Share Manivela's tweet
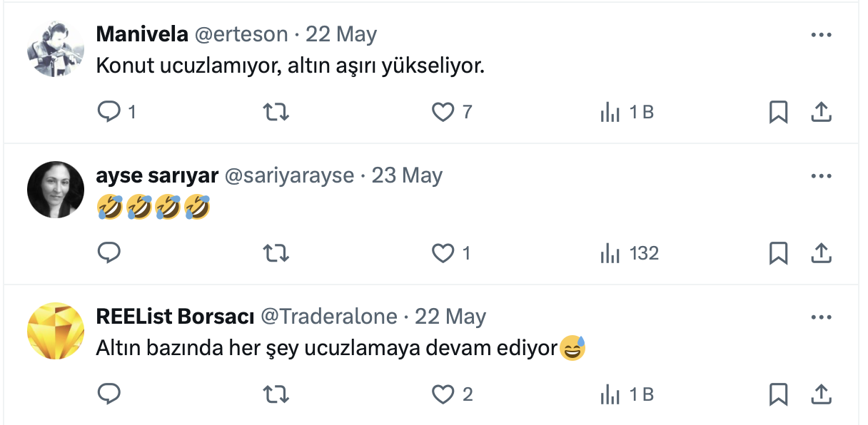This screenshot has height=425, width=868. pos(821,112)
